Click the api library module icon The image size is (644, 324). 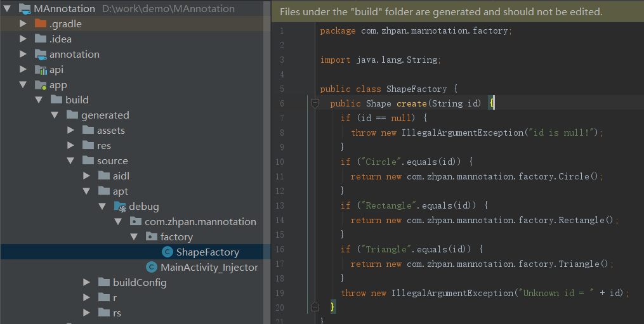[41, 69]
